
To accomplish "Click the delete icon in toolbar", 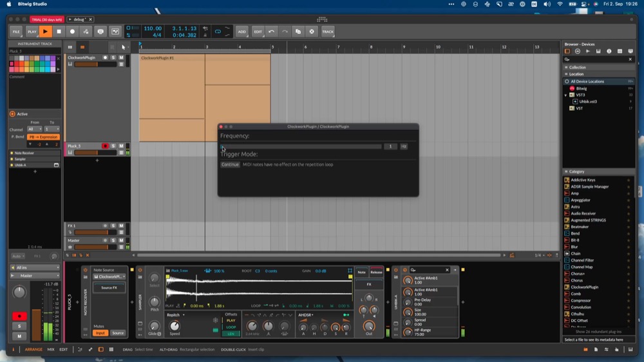I will point(312,32).
